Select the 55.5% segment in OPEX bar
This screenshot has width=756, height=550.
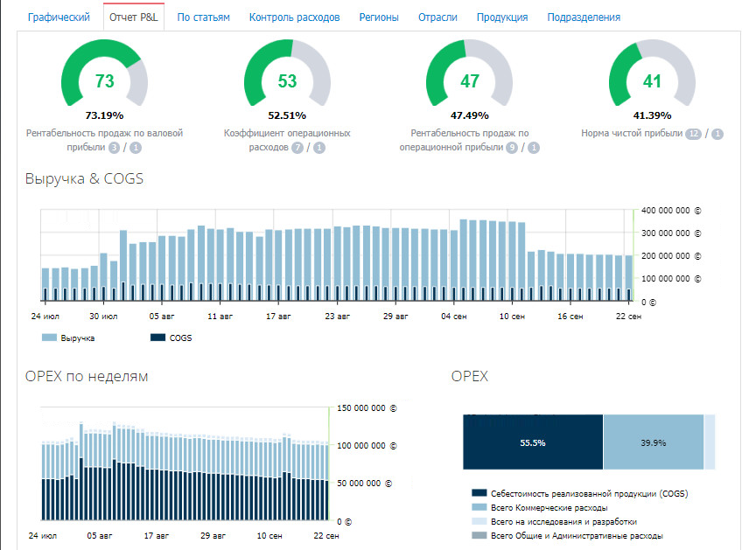click(x=532, y=442)
